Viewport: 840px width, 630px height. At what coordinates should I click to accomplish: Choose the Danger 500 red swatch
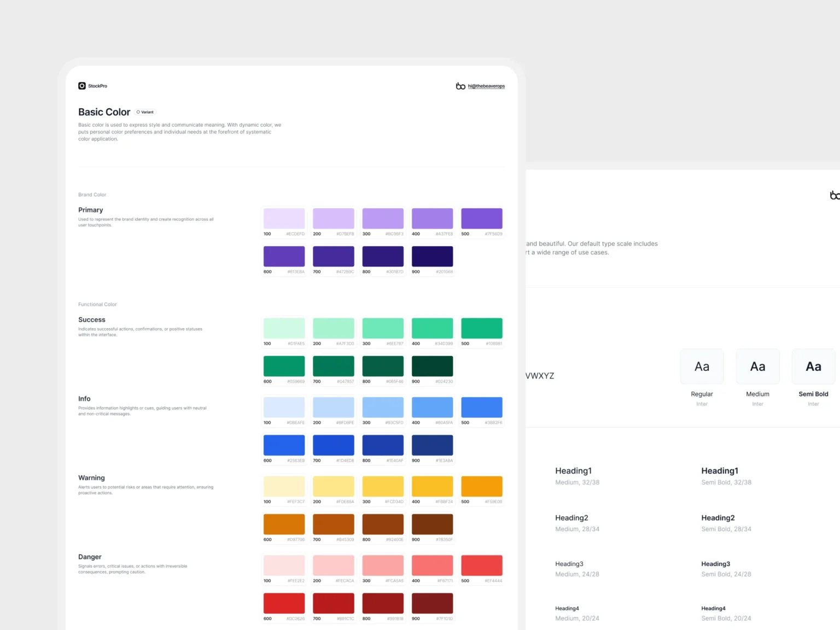click(x=481, y=565)
